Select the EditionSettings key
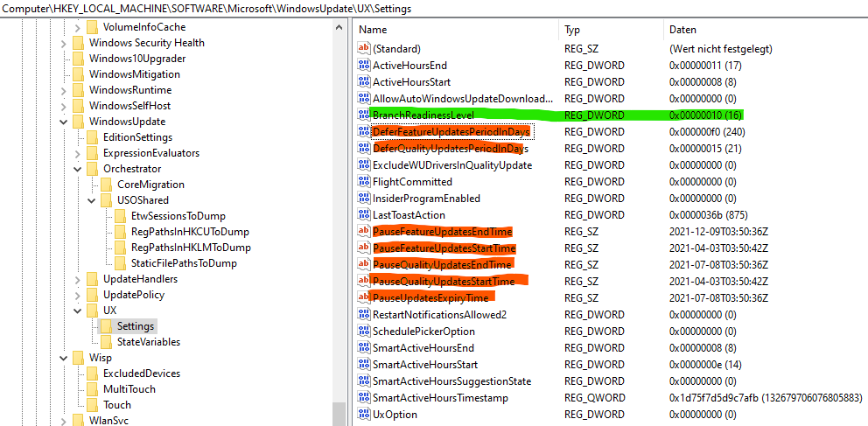Viewport: 868px width, 426px height. [x=138, y=137]
